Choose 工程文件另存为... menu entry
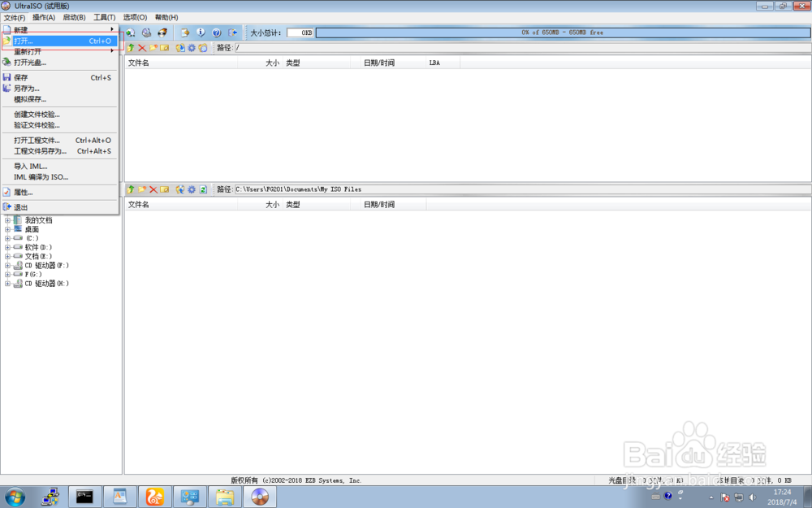 59,151
